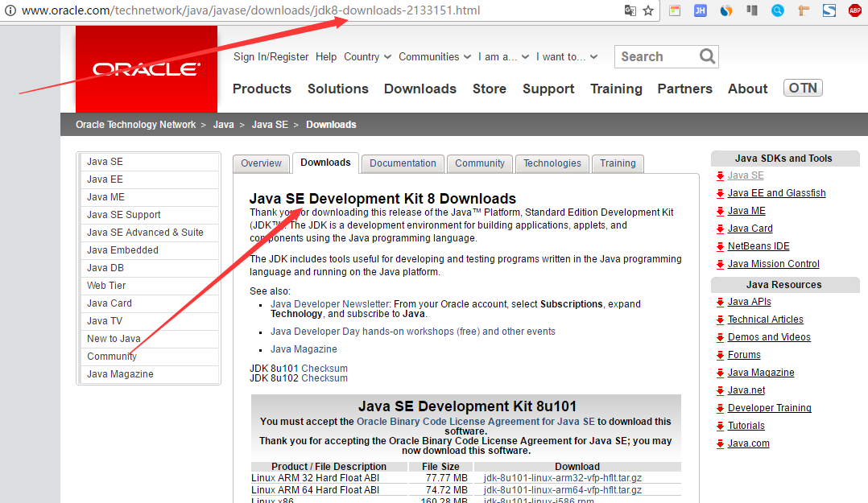View site information icon beside the URL

10,10
